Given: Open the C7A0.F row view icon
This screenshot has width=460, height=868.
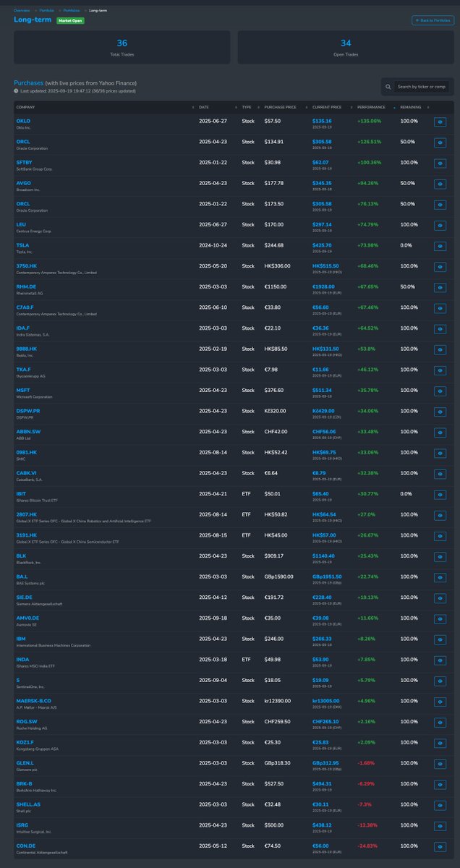Looking at the screenshot, I should (440, 309).
